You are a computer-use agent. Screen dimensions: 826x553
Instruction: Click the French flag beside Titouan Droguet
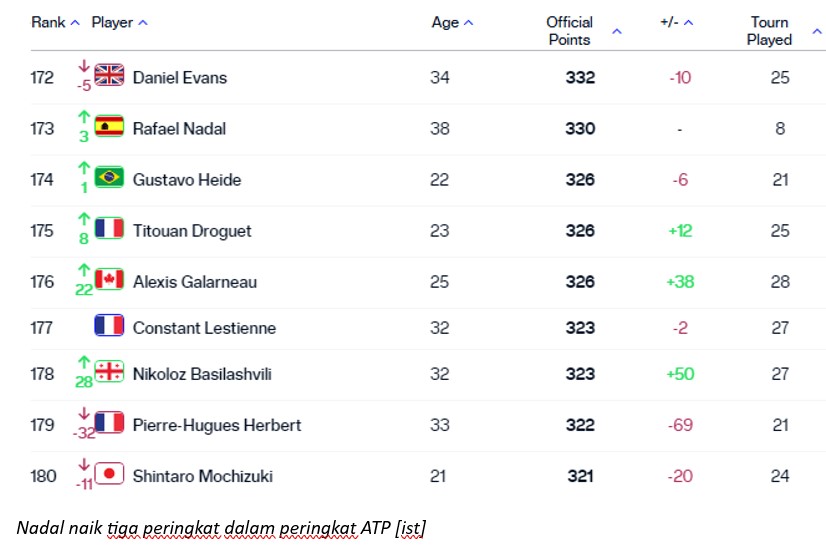(x=109, y=229)
